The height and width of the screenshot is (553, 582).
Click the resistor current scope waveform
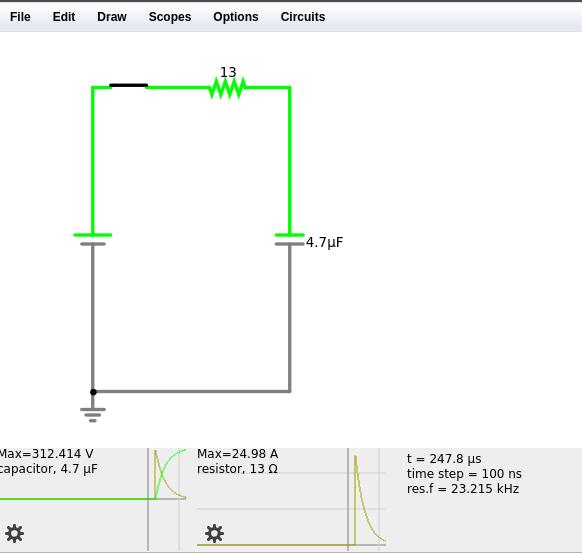click(369, 499)
